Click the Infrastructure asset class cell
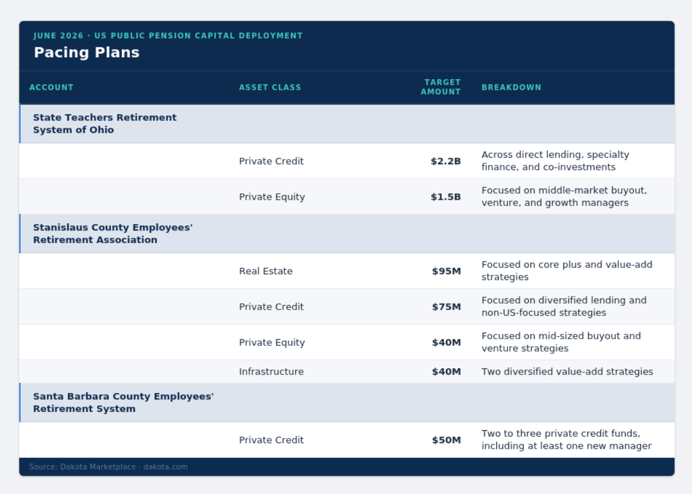The image size is (692, 494). tap(271, 372)
